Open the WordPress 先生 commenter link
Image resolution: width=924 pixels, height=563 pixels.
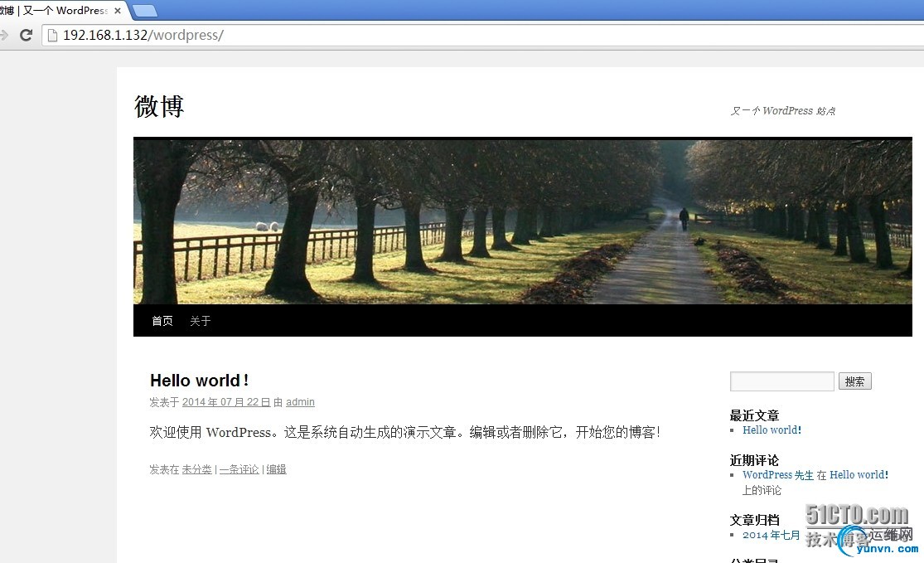[x=778, y=475]
